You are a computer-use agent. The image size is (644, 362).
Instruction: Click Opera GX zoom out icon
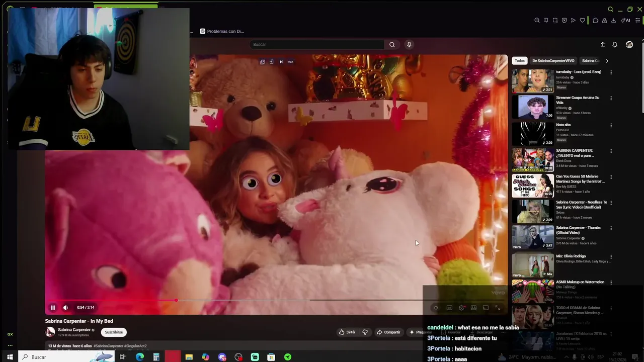tap(537, 21)
